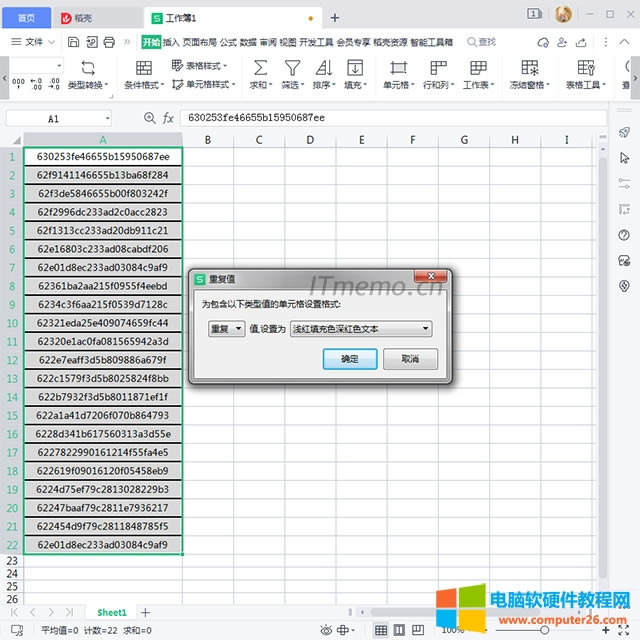Image resolution: width=640 pixels, height=640 pixels.
Task: Click the A1 name box field
Action: [x=52, y=118]
